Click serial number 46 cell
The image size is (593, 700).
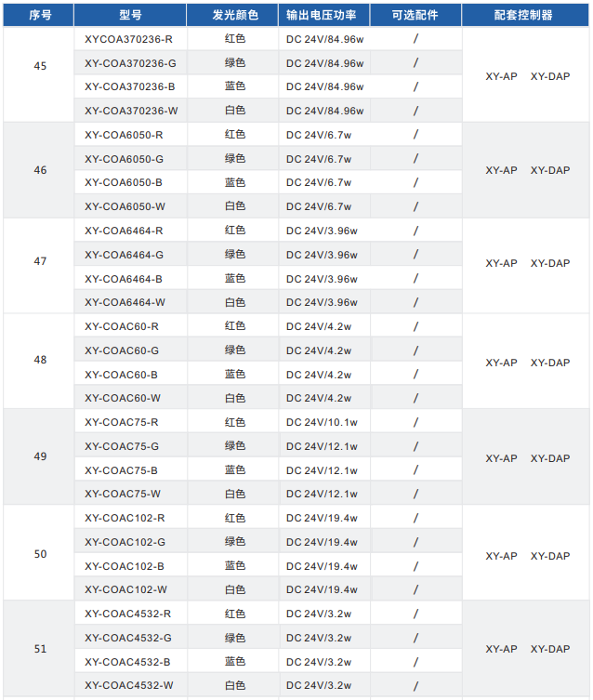(40, 170)
